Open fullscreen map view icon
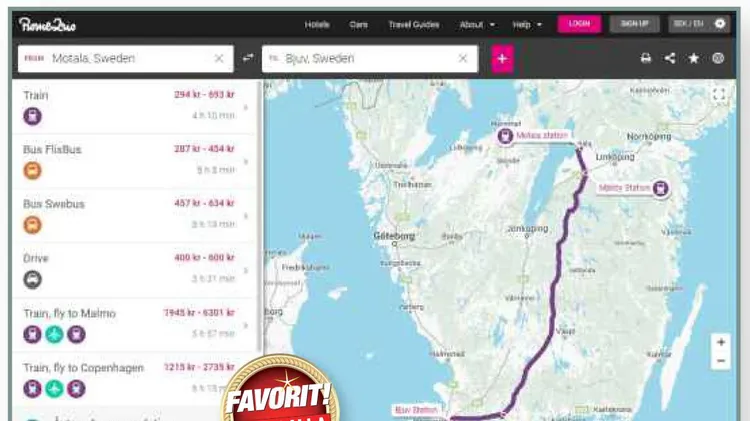 (719, 94)
